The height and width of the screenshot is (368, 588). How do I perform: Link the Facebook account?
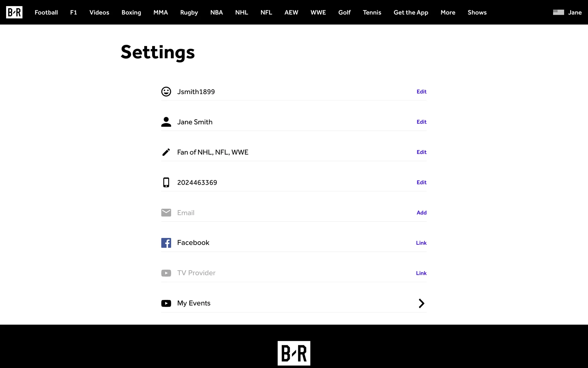click(421, 243)
